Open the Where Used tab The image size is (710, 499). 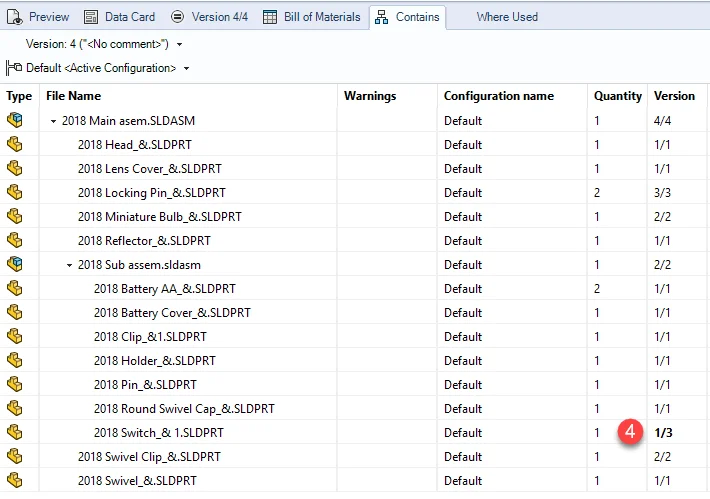[x=506, y=17]
